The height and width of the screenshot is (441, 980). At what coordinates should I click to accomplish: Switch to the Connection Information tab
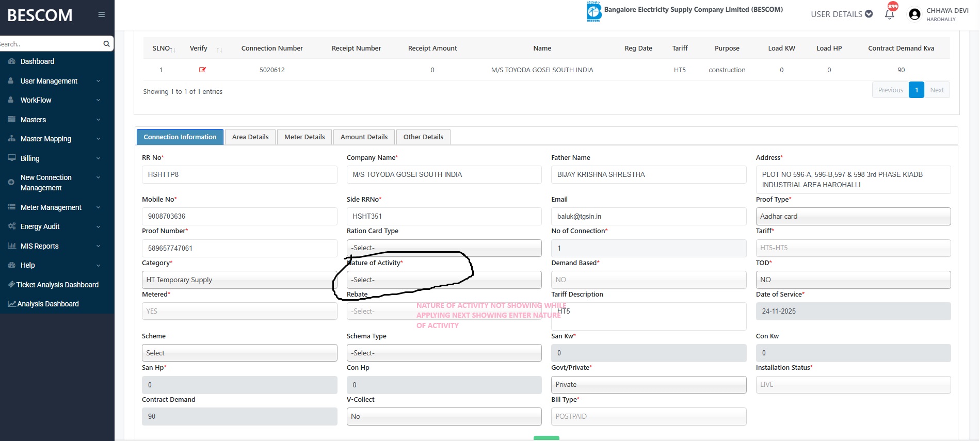click(180, 137)
